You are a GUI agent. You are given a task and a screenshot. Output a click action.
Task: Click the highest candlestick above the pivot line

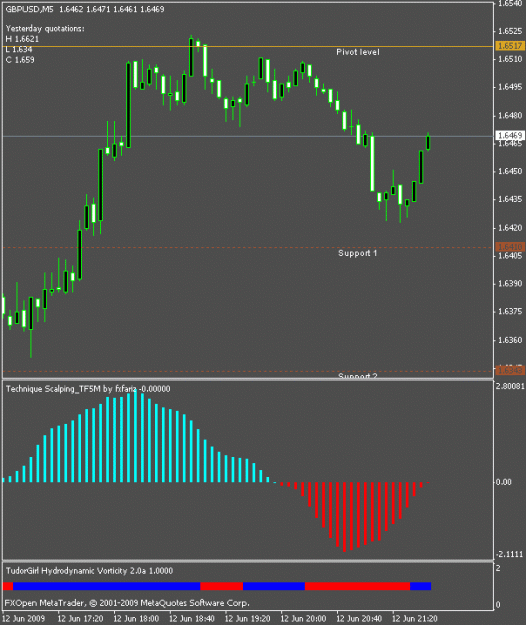(x=191, y=57)
